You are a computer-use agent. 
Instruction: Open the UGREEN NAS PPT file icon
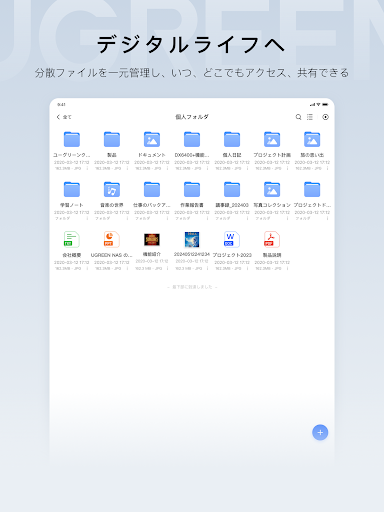tap(112, 239)
